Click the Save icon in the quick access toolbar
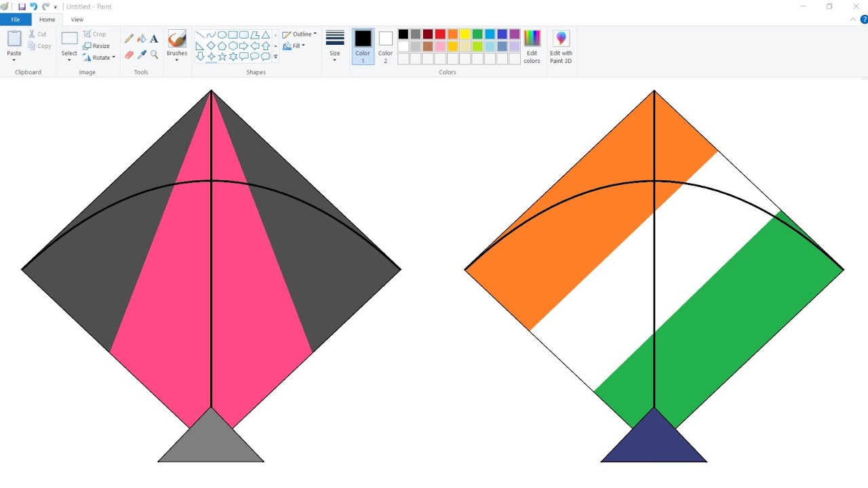Image resolution: width=868 pixels, height=488 pixels. pyautogui.click(x=22, y=6)
